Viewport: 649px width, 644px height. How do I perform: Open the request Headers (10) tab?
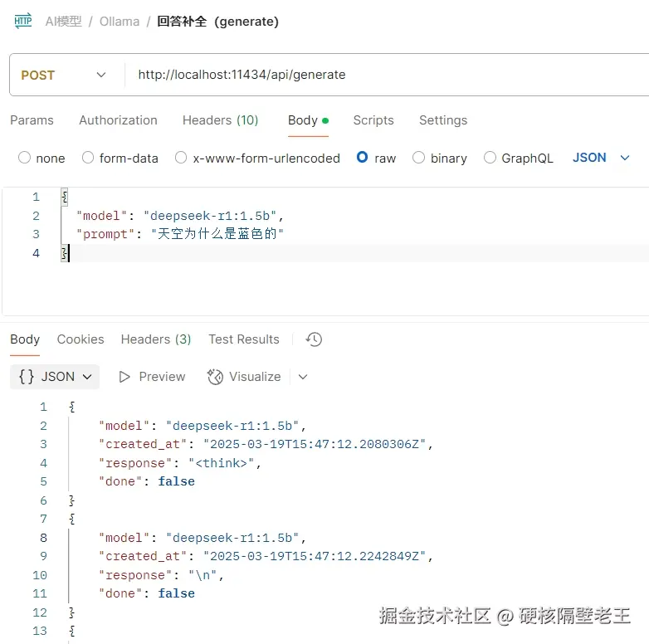(220, 120)
